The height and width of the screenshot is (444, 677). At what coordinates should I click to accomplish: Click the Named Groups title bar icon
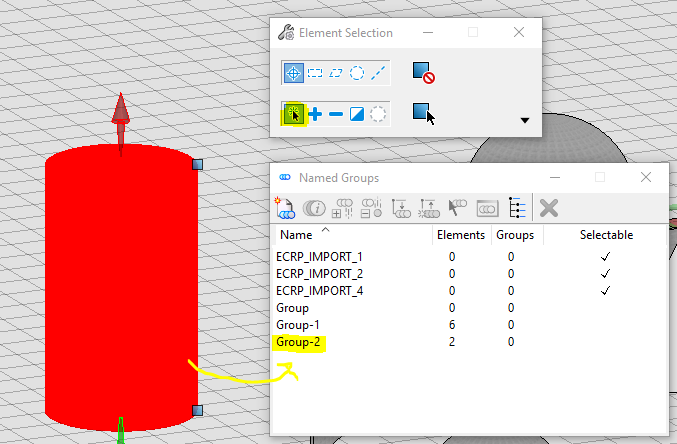click(x=285, y=177)
